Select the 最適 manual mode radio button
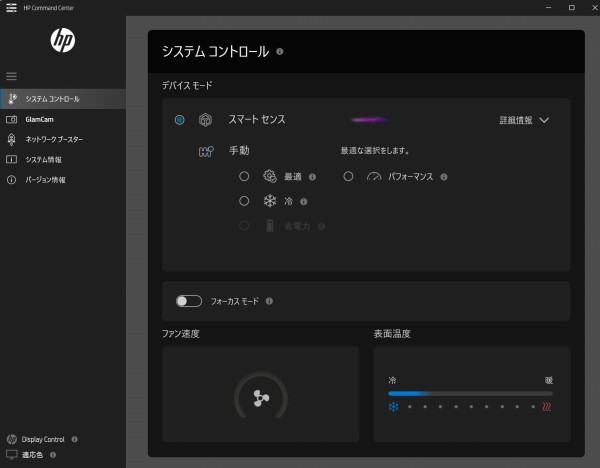Screen dimensions: 600x468 coord(244,176)
